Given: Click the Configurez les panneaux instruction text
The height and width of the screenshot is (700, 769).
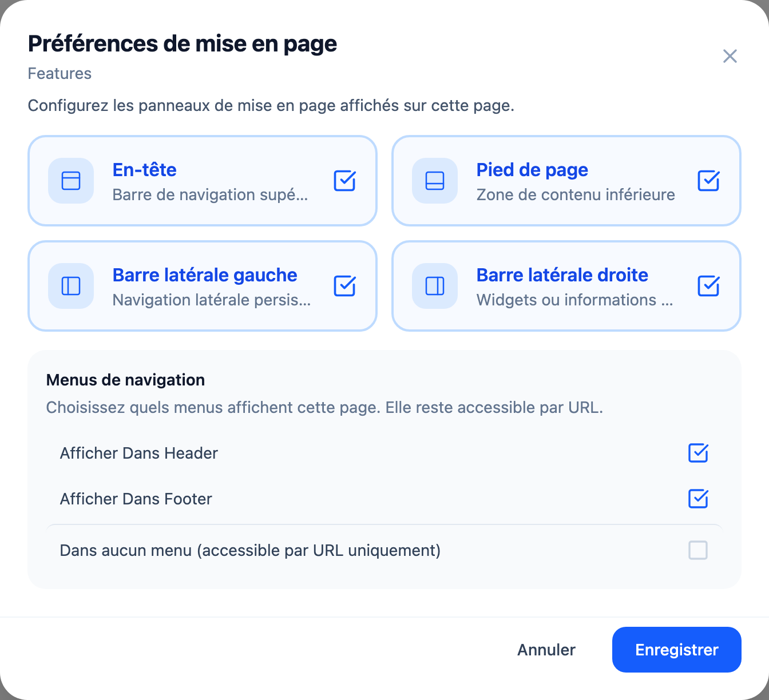Looking at the screenshot, I should [x=271, y=106].
